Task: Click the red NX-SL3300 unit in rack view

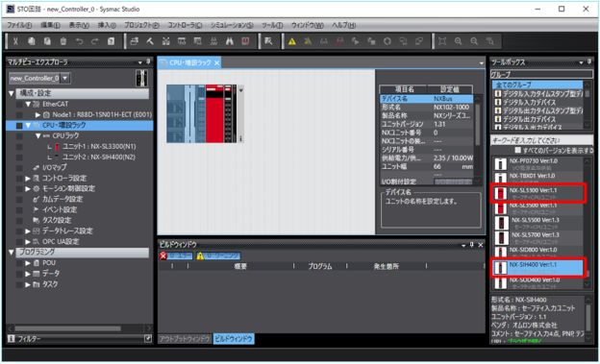Action: (214, 114)
